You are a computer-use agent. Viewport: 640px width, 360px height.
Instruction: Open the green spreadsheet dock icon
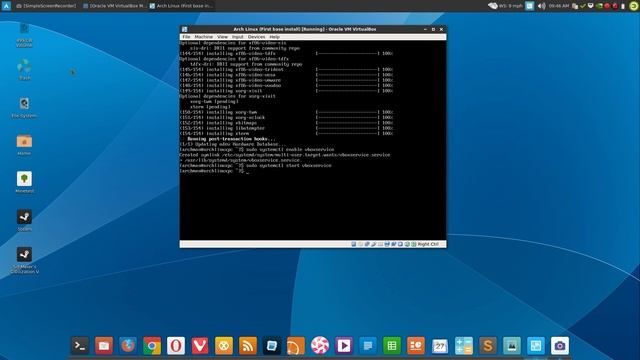[392, 346]
